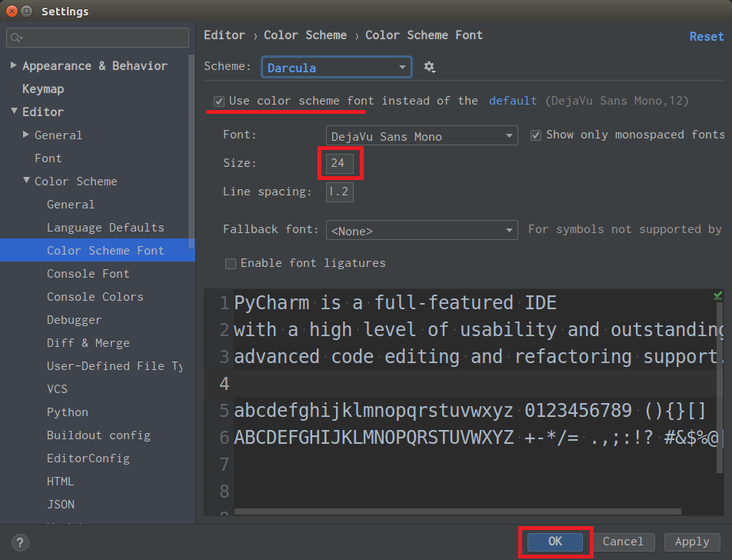This screenshot has width=732, height=560.
Task: Select Font under Editor
Action: (x=48, y=158)
